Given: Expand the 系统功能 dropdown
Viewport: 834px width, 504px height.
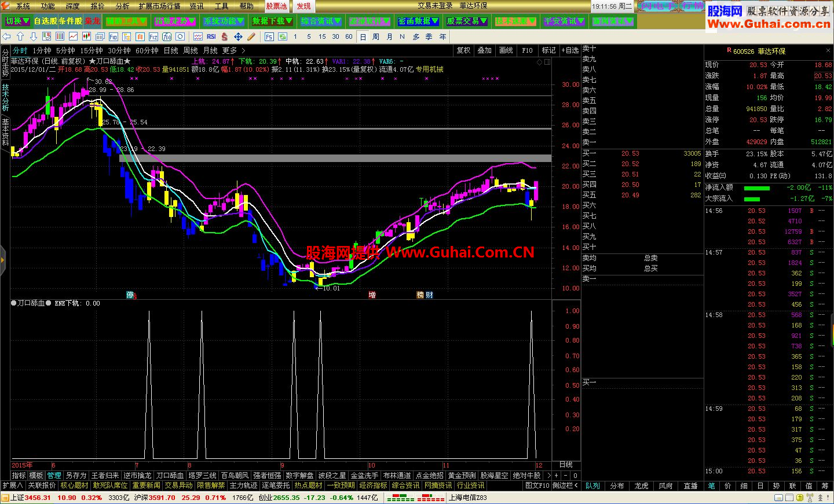Looking at the screenshot, I should tap(224, 21).
